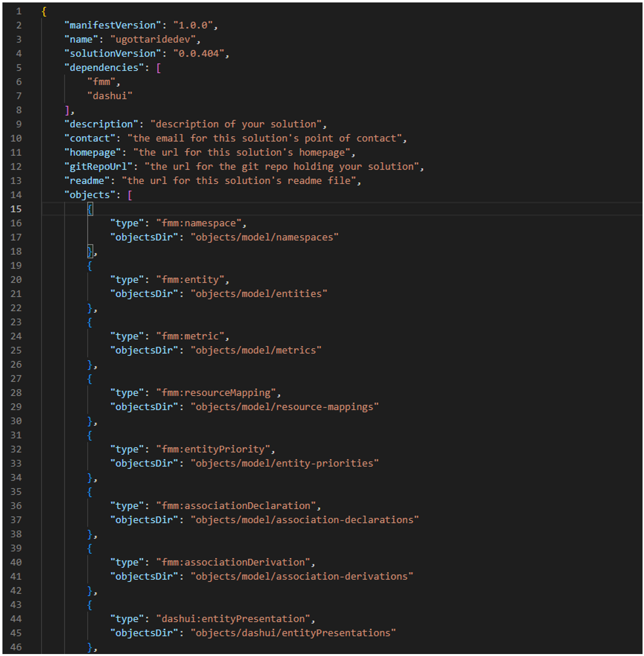Click the "objects/model/entities" path string

258,294
